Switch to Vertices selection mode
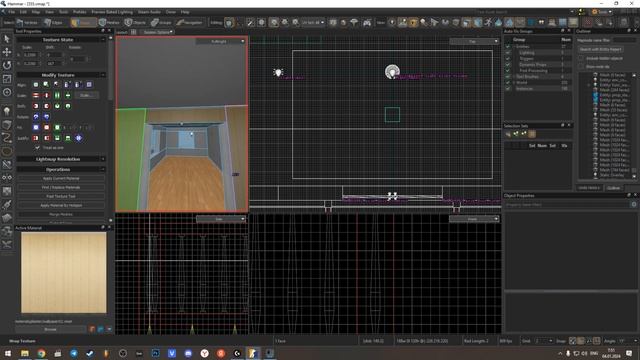 [27, 22]
